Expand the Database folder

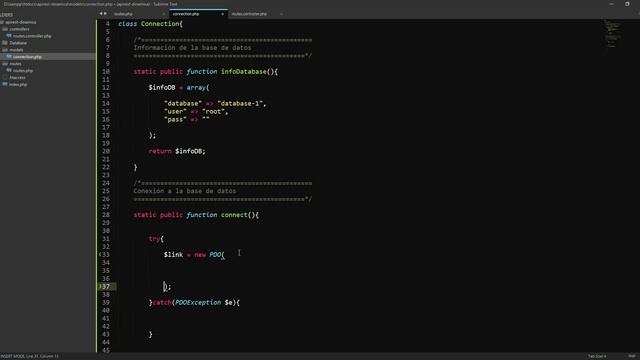click(18, 43)
